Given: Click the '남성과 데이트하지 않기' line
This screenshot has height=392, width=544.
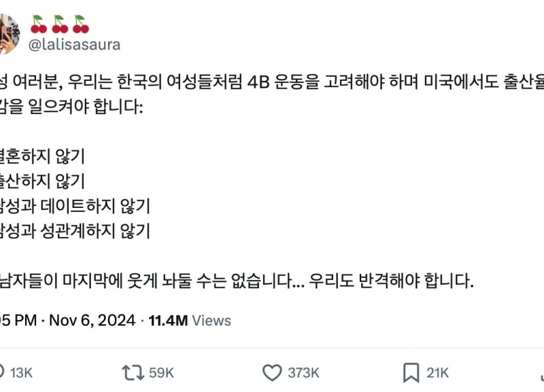Looking at the screenshot, I should click(75, 206).
